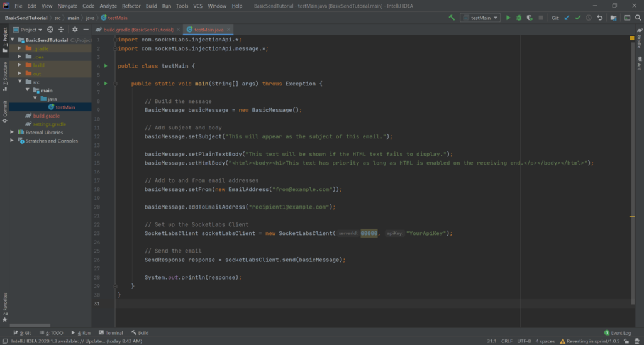Start debugging with the green bug icon
The width and height of the screenshot is (644, 345).
coord(519,18)
